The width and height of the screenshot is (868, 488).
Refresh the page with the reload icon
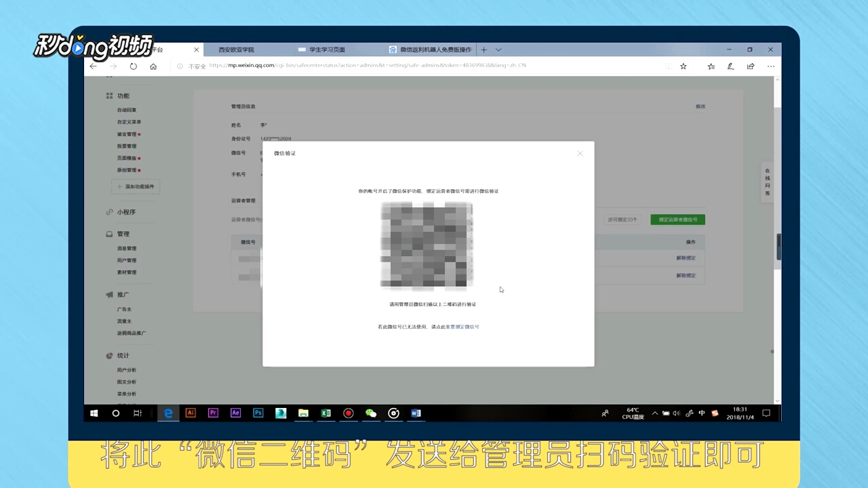click(x=133, y=66)
